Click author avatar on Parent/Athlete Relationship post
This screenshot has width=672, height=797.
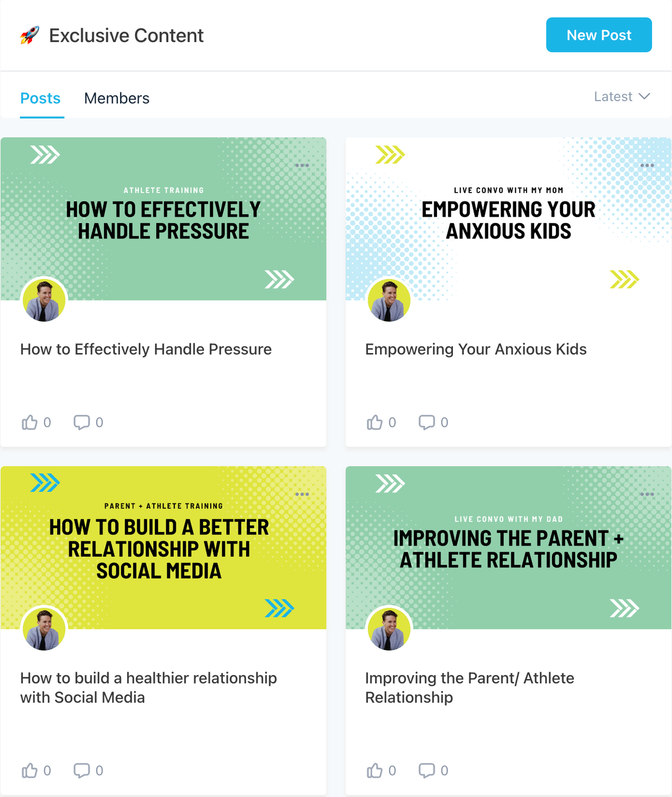tap(389, 629)
